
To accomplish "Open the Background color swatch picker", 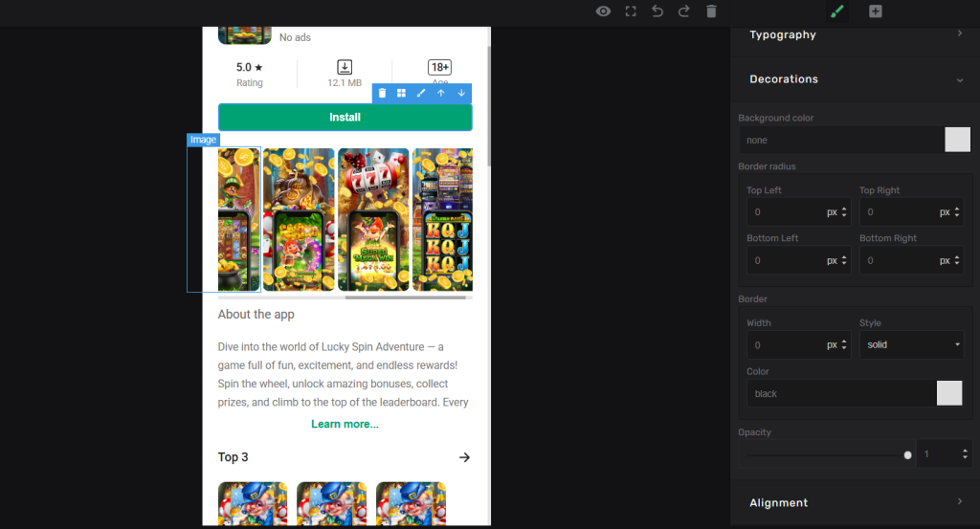I will click(x=957, y=140).
